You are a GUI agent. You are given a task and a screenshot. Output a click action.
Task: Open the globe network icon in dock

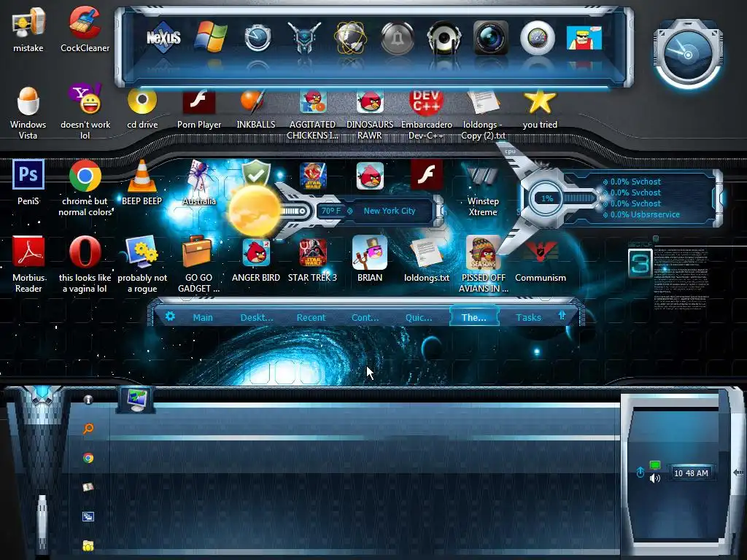351,37
